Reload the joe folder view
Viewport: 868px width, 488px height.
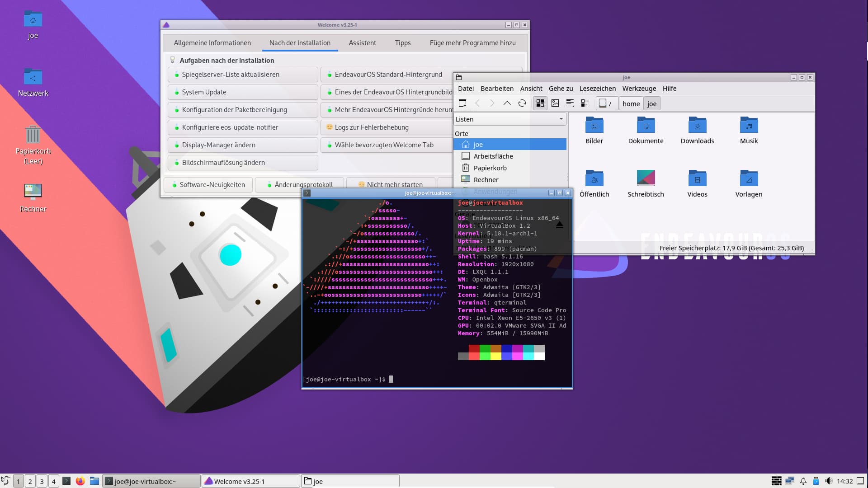tap(522, 103)
